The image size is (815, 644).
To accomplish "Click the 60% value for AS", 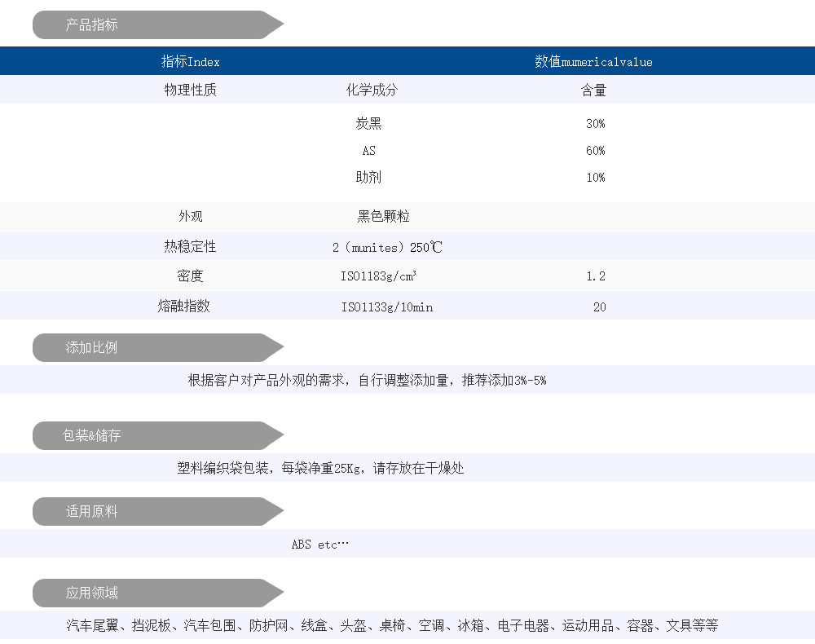I will [x=595, y=151].
